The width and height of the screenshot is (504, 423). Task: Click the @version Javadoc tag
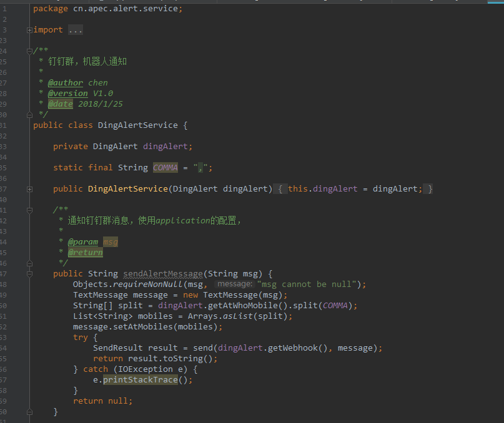67,93
